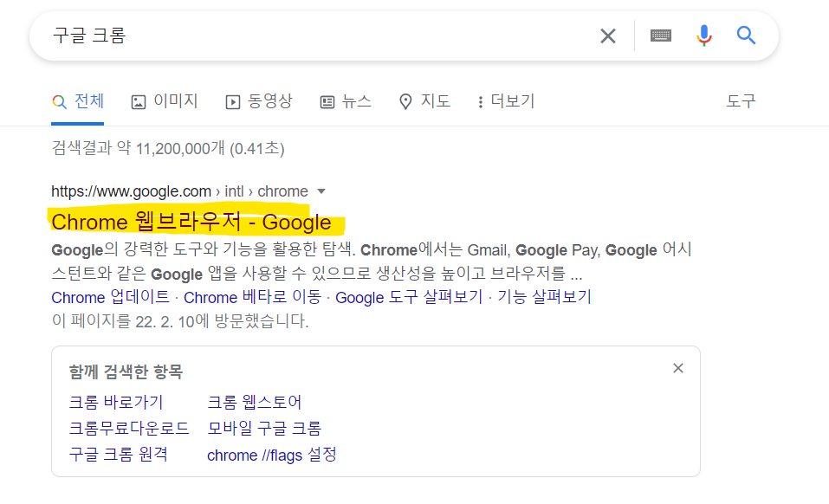Search related term 크롬 바로가기
Image resolution: width=829 pixels, height=504 pixels.
[x=116, y=402]
